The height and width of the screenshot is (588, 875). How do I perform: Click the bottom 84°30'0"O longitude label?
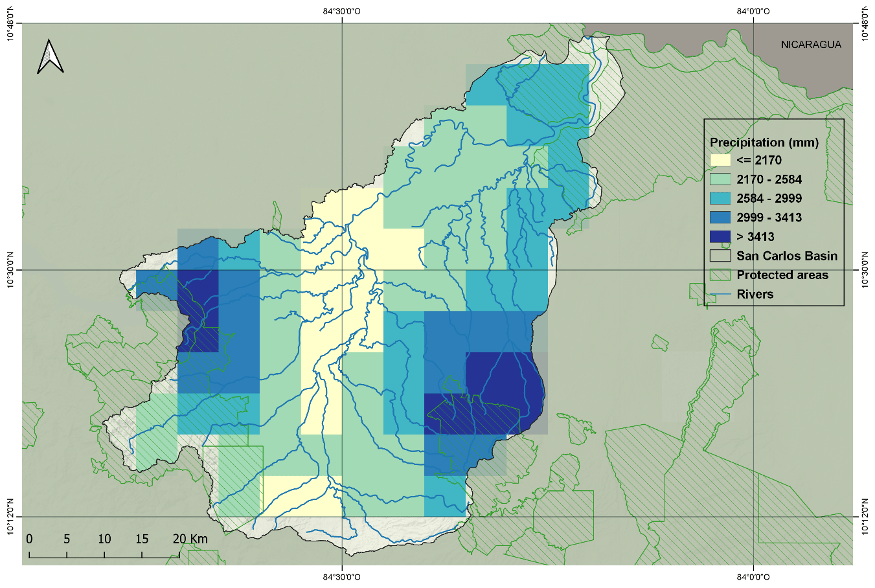point(341,577)
